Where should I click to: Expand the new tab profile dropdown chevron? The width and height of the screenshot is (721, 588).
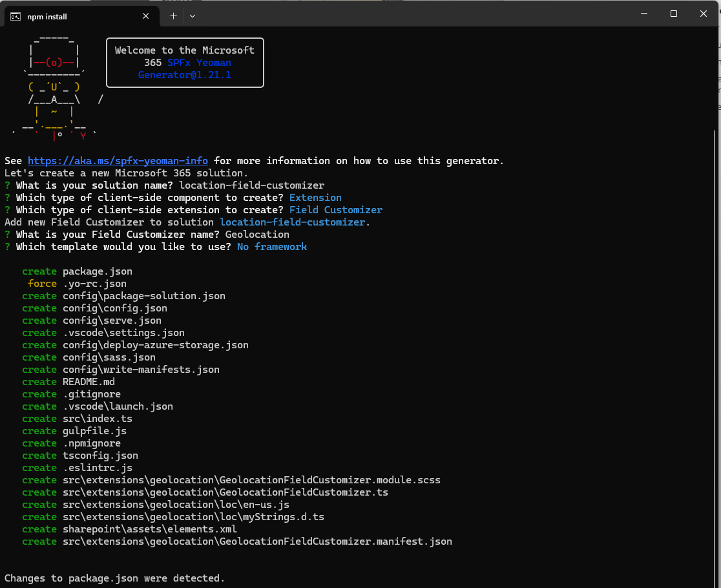[193, 16]
